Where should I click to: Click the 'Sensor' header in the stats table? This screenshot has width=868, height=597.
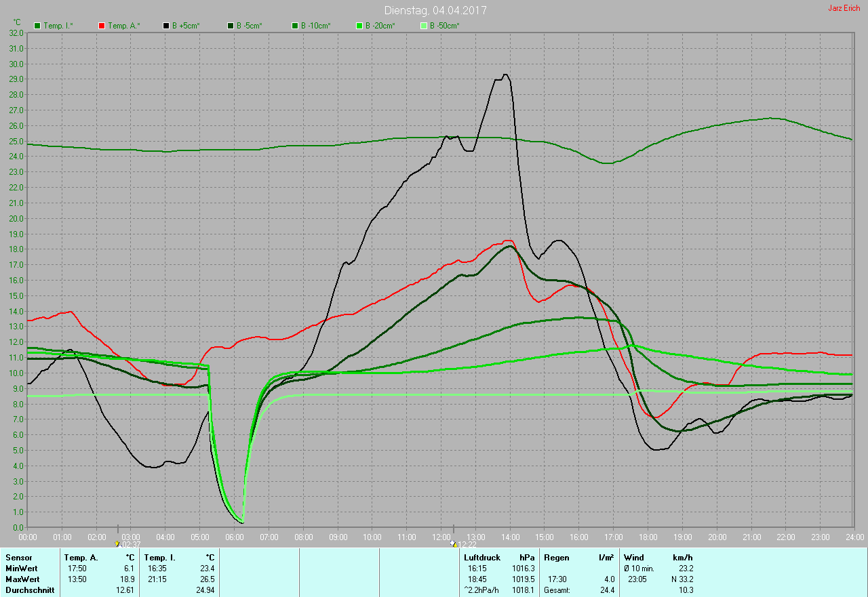18,558
